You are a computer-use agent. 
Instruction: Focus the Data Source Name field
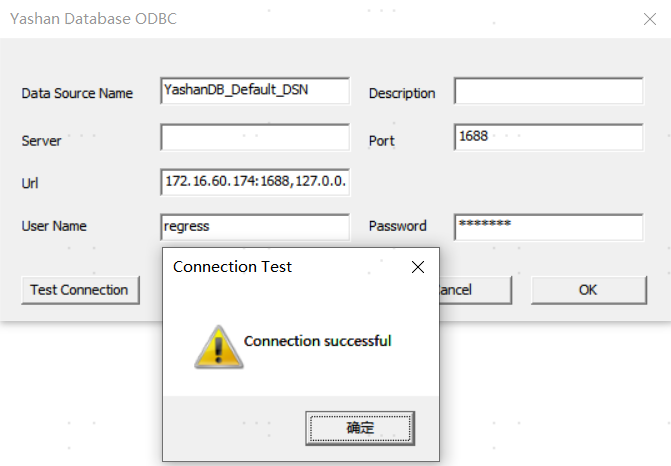(255, 91)
